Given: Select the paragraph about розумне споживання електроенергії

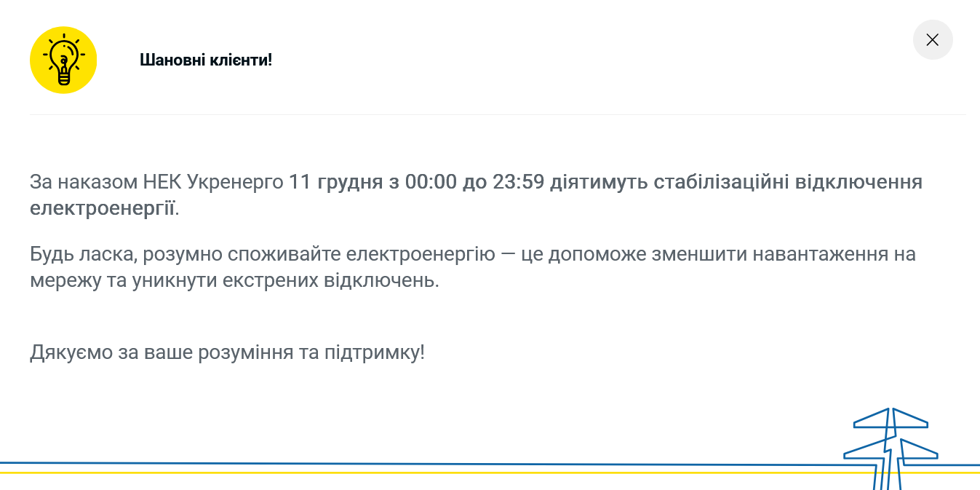Looking at the screenshot, I should click(x=473, y=268).
